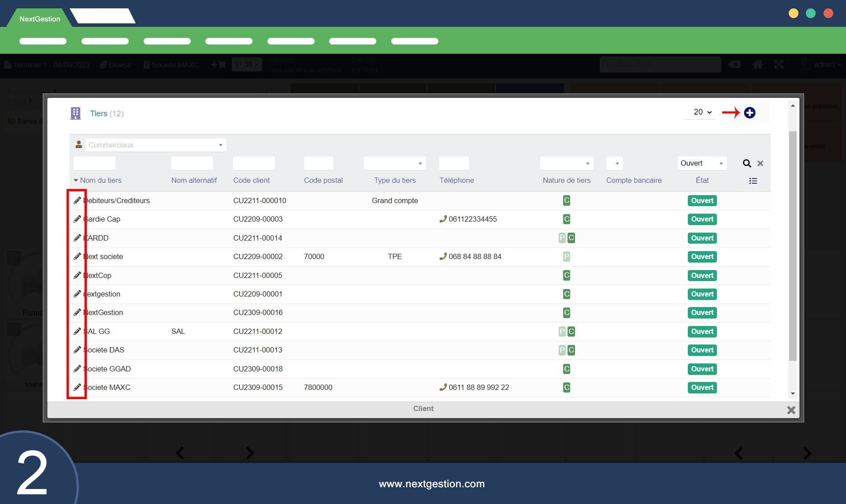The width and height of the screenshot is (846, 504).
Task: Click the magnifier search icon in the filters
Action: point(746,163)
